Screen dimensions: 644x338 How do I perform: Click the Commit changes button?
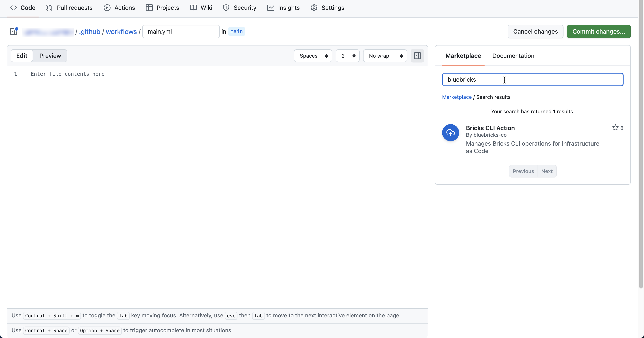[598, 31]
